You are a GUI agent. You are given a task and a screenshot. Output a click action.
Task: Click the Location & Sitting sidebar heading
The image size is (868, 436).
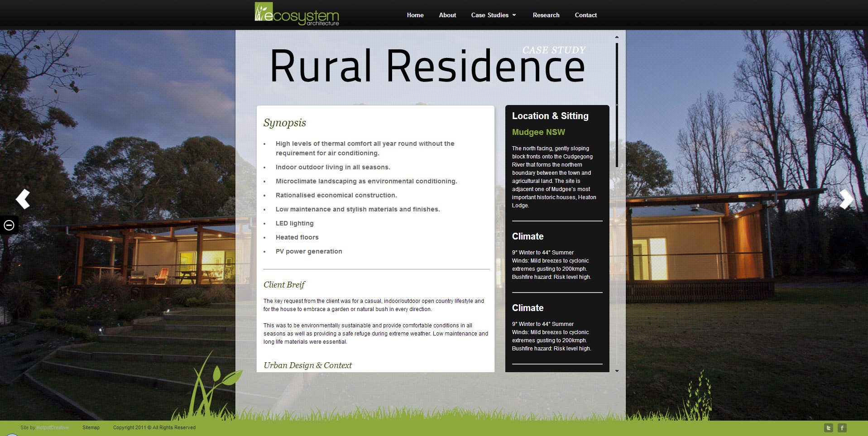[x=550, y=116]
